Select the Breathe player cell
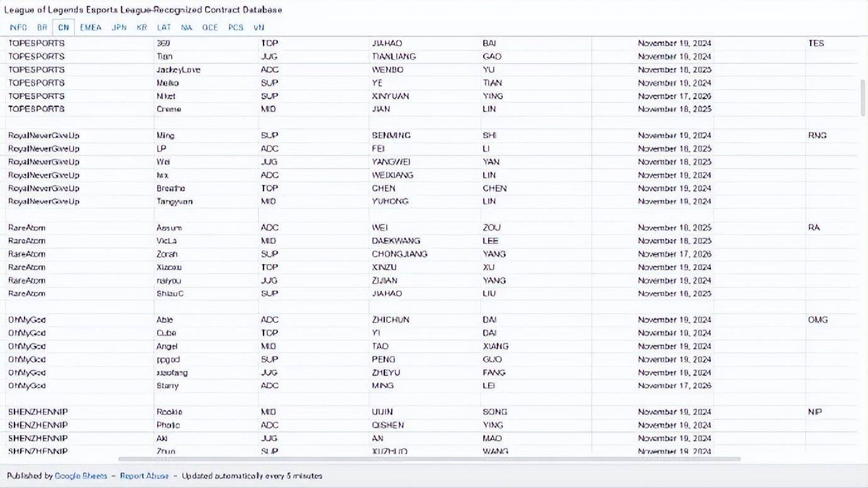The image size is (868, 488). coord(170,188)
